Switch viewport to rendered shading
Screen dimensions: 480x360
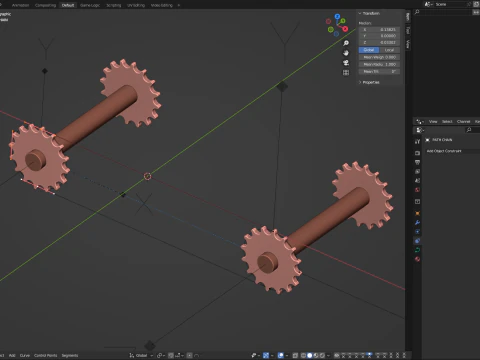pyautogui.click(x=322, y=355)
